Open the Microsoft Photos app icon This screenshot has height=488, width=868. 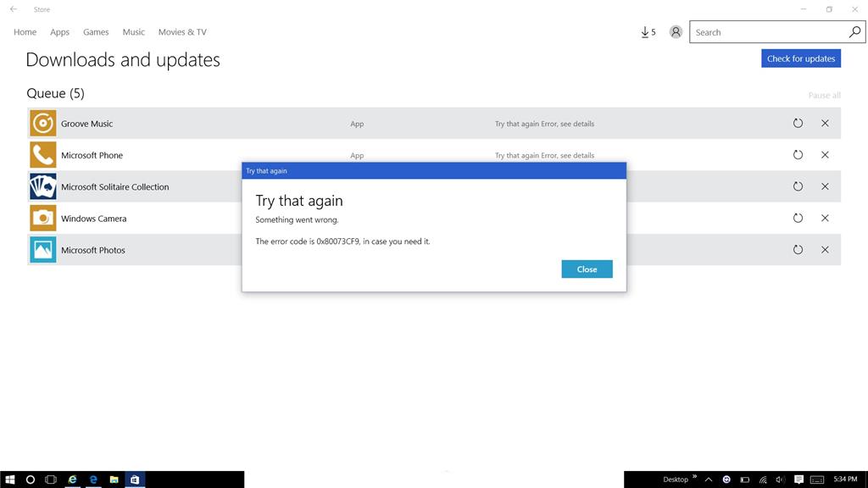pyautogui.click(x=42, y=250)
